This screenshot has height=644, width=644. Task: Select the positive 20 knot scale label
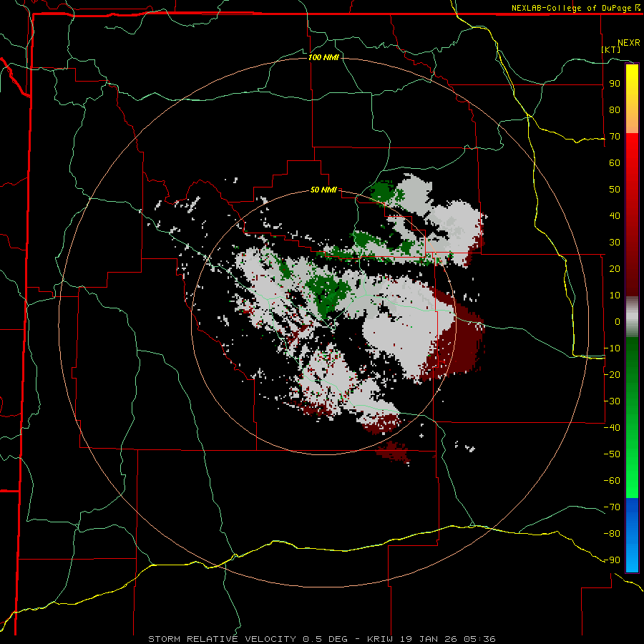(615, 268)
